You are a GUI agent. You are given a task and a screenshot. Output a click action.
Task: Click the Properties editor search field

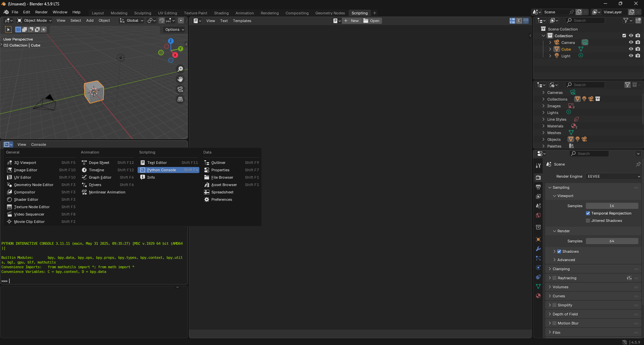click(x=589, y=154)
